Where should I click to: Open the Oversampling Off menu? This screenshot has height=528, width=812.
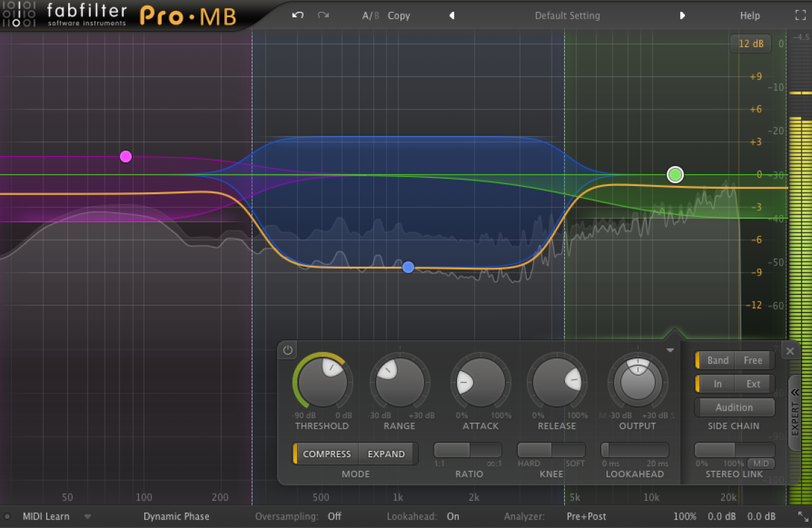click(335, 516)
